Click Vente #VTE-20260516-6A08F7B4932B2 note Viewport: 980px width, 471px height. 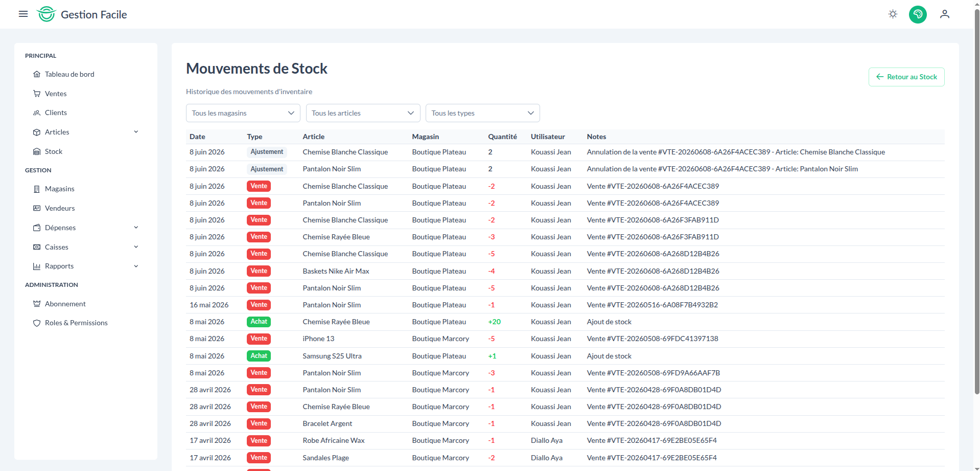[652, 305]
